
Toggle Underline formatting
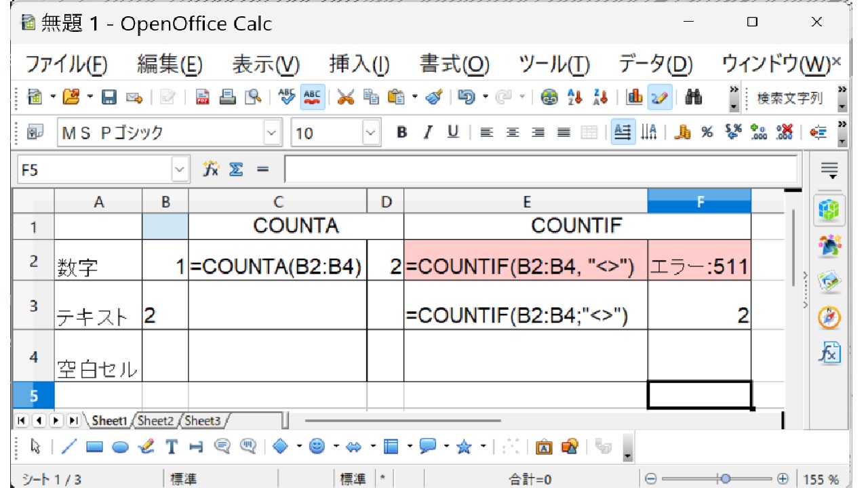pos(453,132)
